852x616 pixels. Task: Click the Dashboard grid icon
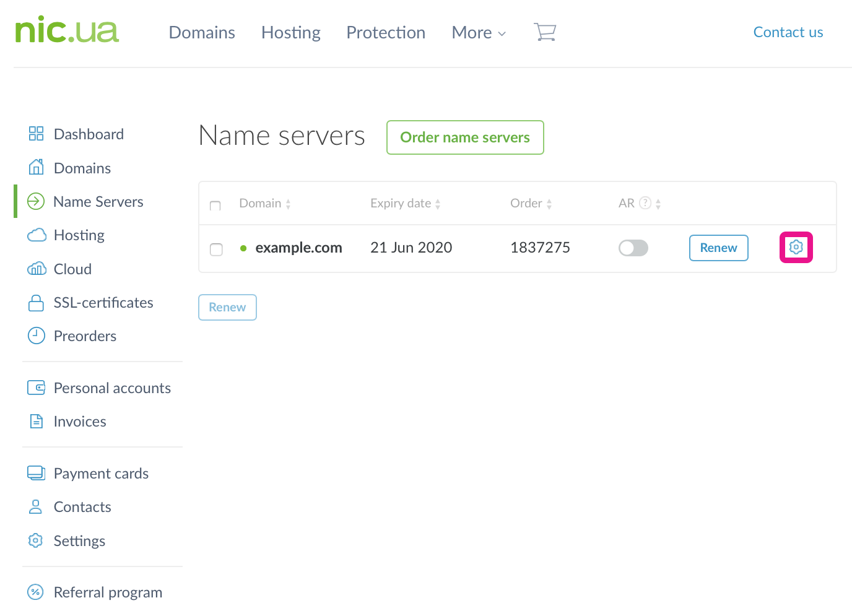[x=36, y=134]
